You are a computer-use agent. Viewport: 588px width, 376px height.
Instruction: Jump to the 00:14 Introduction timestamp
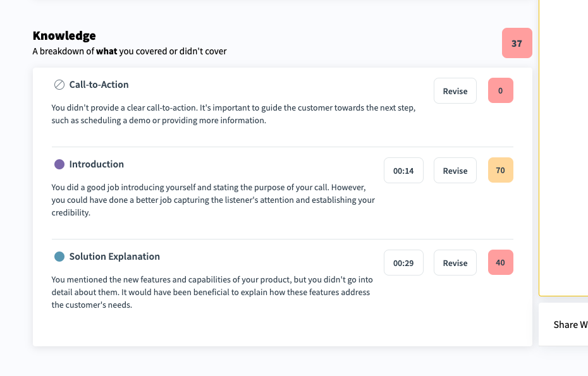403,171
